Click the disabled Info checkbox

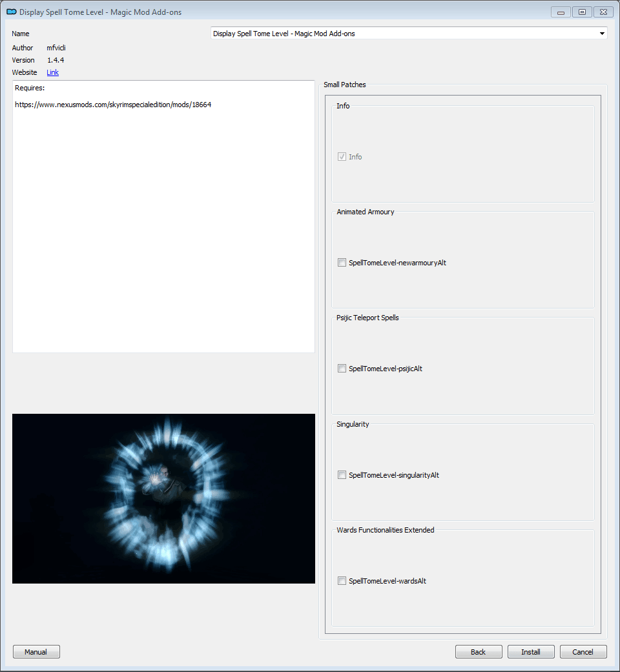(342, 156)
